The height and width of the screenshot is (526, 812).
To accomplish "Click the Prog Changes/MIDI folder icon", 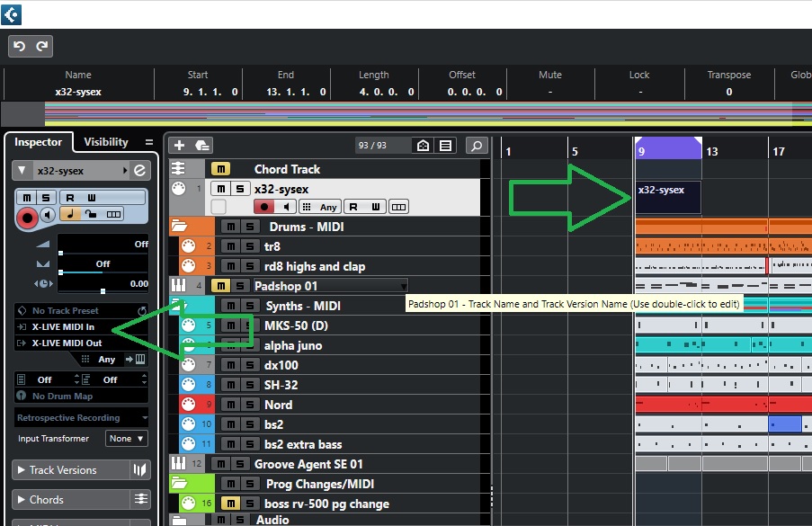I will pyautogui.click(x=179, y=484).
